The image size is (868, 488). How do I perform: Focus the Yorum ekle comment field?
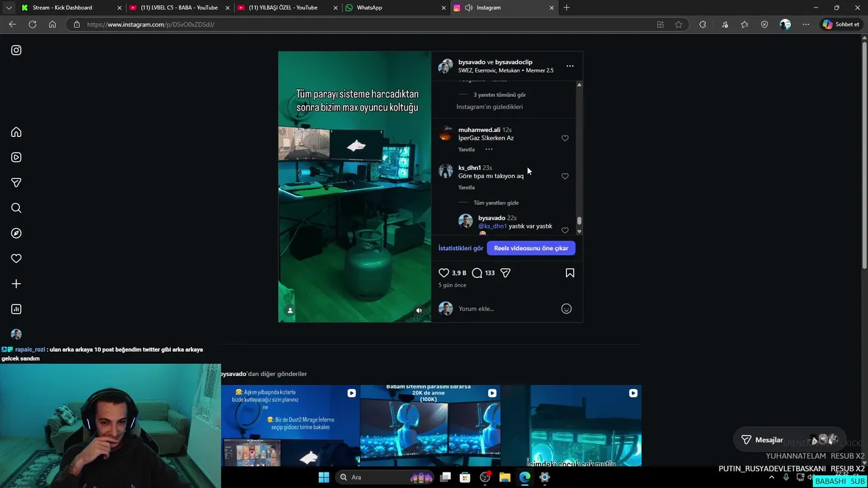(x=505, y=309)
